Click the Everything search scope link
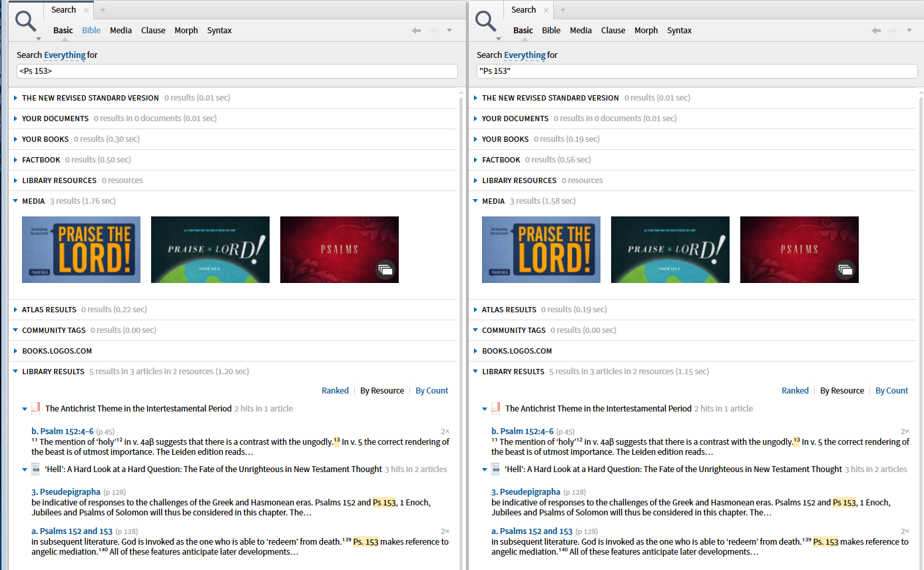Image resolution: width=924 pixels, height=570 pixels. click(x=65, y=55)
